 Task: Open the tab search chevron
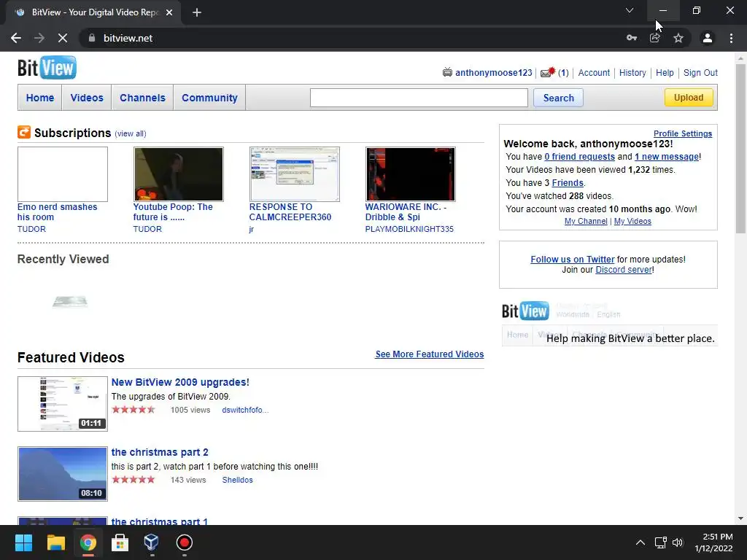[630, 10]
